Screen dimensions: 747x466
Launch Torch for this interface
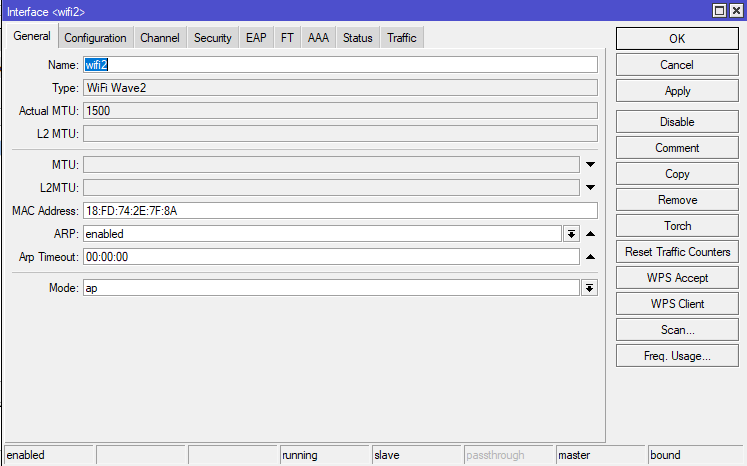click(x=677, y=226)
